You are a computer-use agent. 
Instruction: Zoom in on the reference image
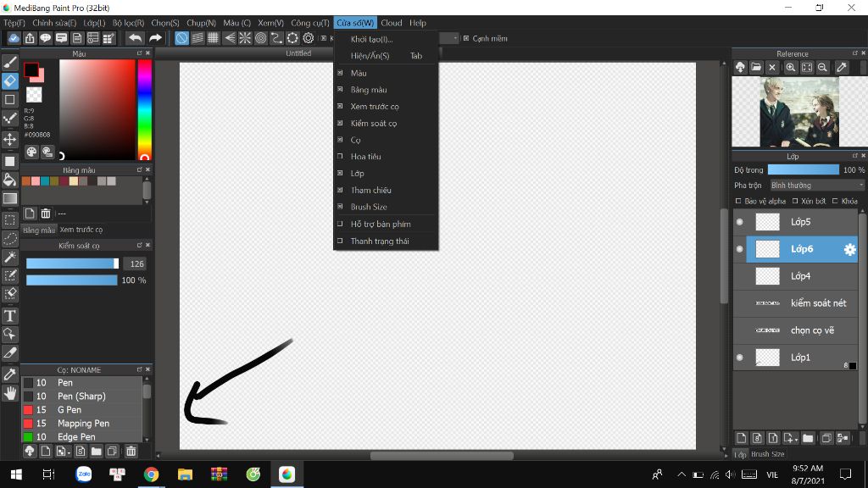point(791,68)
